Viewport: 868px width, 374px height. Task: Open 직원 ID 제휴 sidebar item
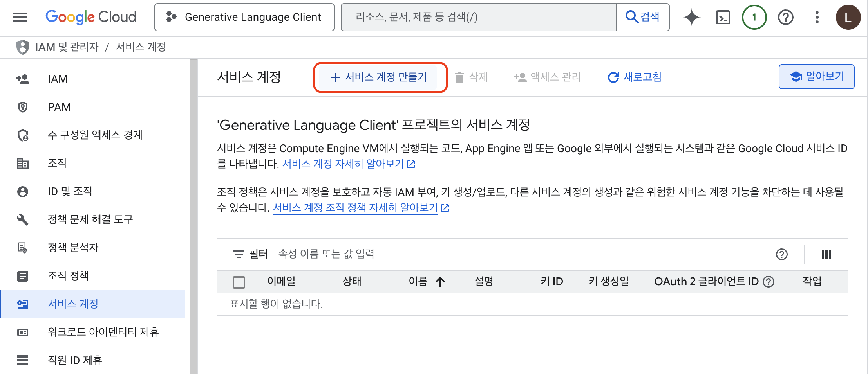click(93, 360)
